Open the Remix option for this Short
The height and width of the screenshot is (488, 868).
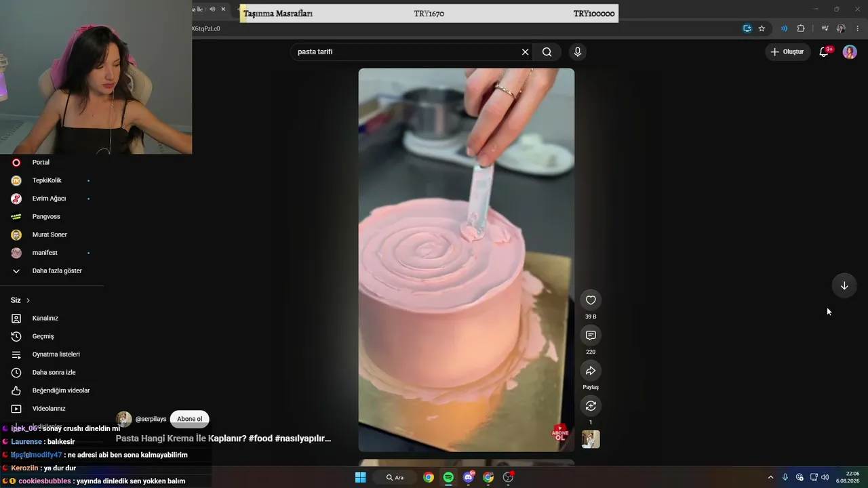(x=591, y=406)
